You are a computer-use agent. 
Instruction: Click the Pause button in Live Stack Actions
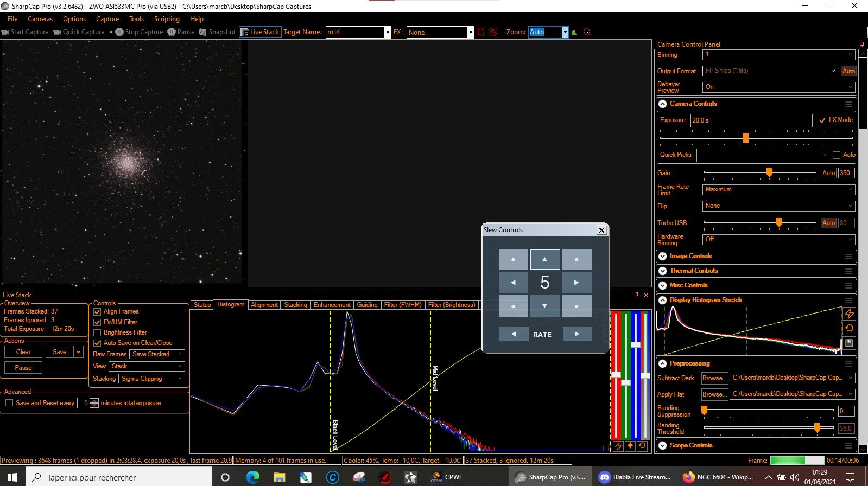23,368
